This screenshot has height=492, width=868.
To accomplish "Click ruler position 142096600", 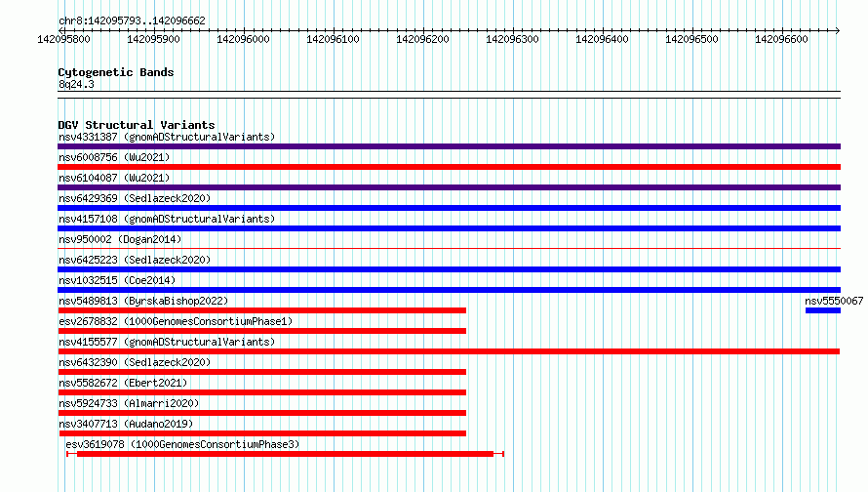I will [781, 39].
